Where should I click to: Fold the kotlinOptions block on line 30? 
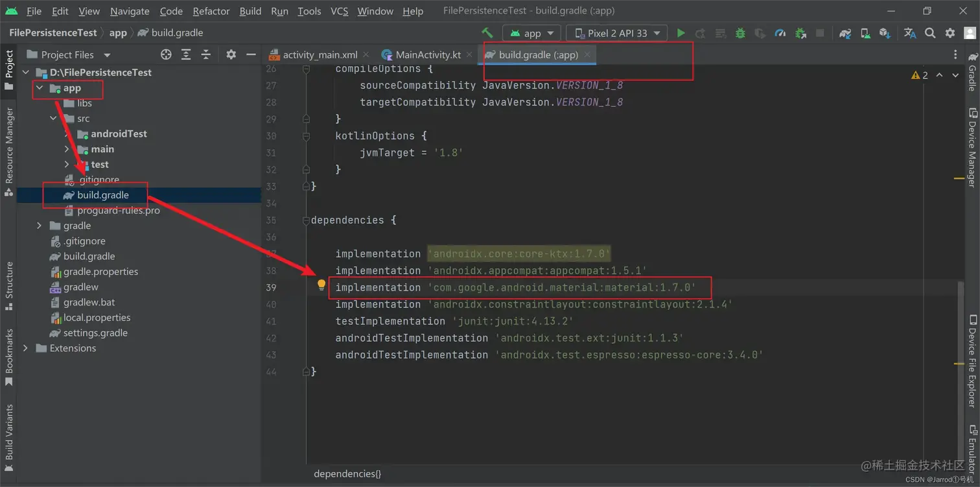pos(306,136)
